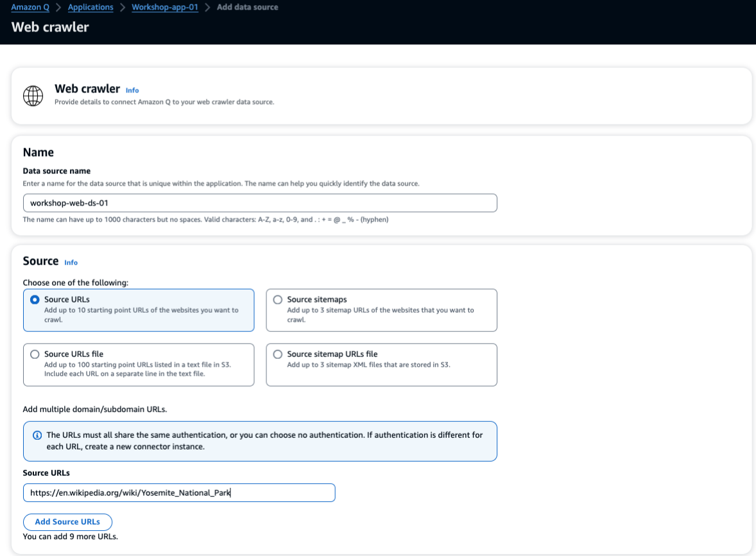The height and width of the screenshot is (556, 756).
Task: Click the 'Add multiple domain/subdomain URLs.' text
Action: 95,409
